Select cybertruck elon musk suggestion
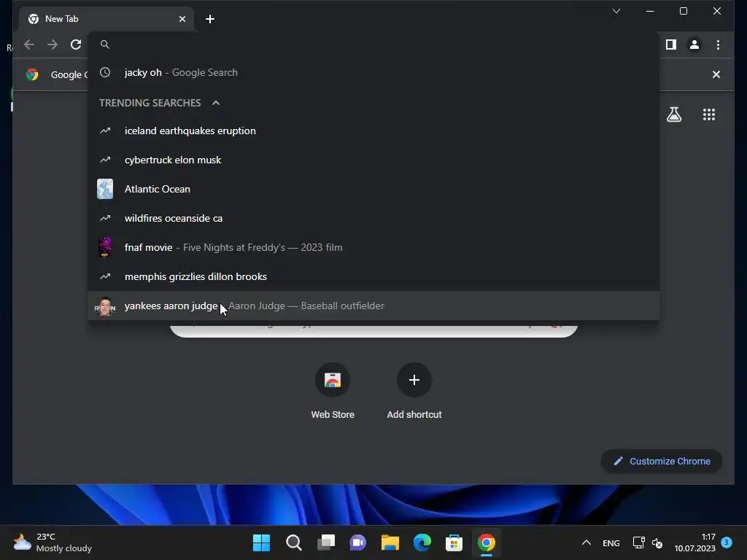 [373, 160]
